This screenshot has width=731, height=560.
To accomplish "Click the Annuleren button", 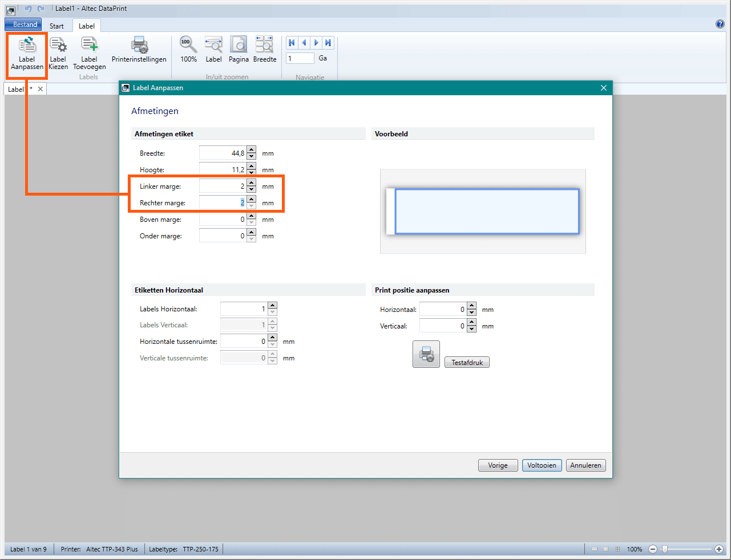I will tap(585, 465).
